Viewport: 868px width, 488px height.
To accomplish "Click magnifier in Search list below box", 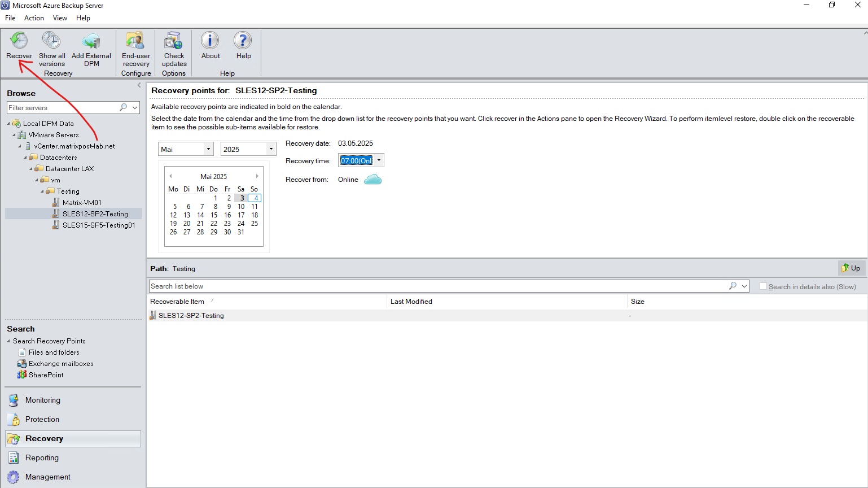I will click(733, 286).
